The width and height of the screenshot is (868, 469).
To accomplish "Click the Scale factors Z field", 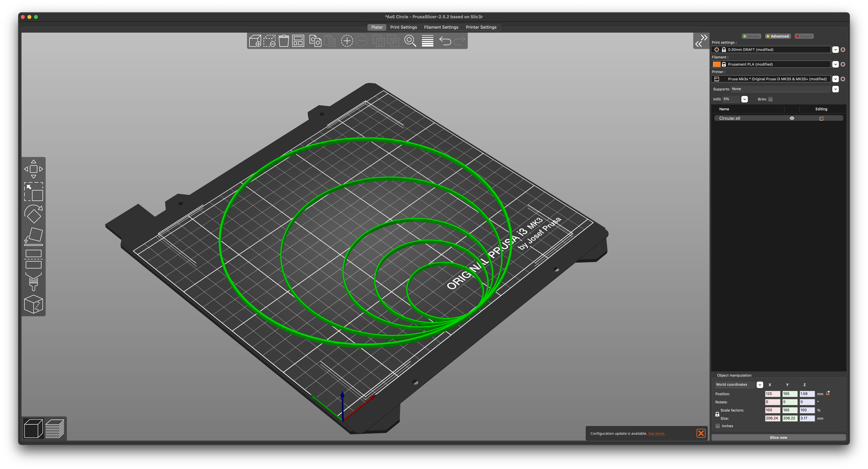I will 807,410.
